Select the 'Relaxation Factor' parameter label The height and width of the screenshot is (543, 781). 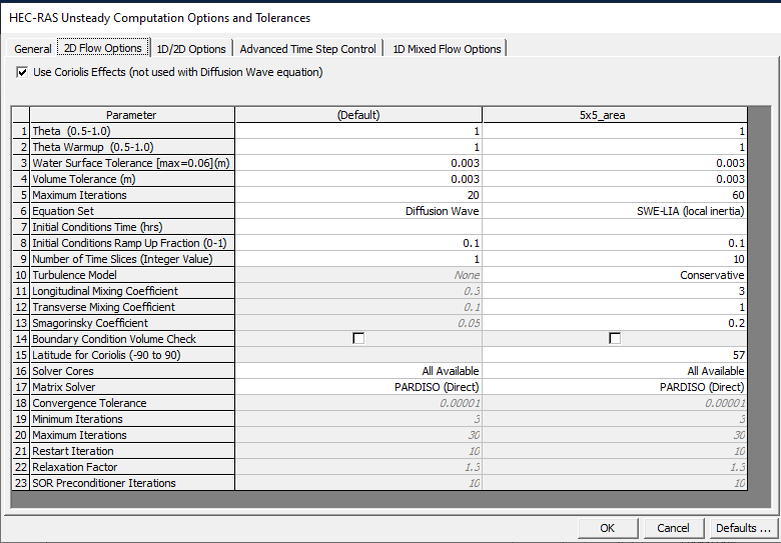[131, 467]
